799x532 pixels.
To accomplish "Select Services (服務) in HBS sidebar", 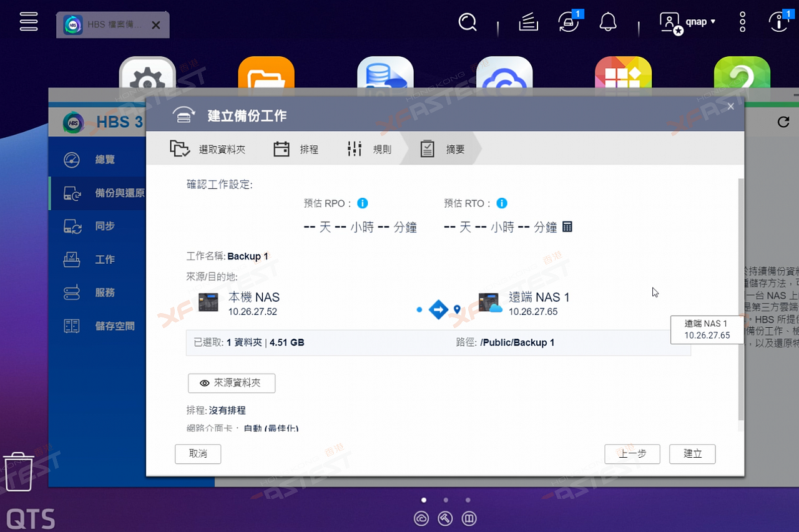I will pyautogui.click(x=97, y=293).
